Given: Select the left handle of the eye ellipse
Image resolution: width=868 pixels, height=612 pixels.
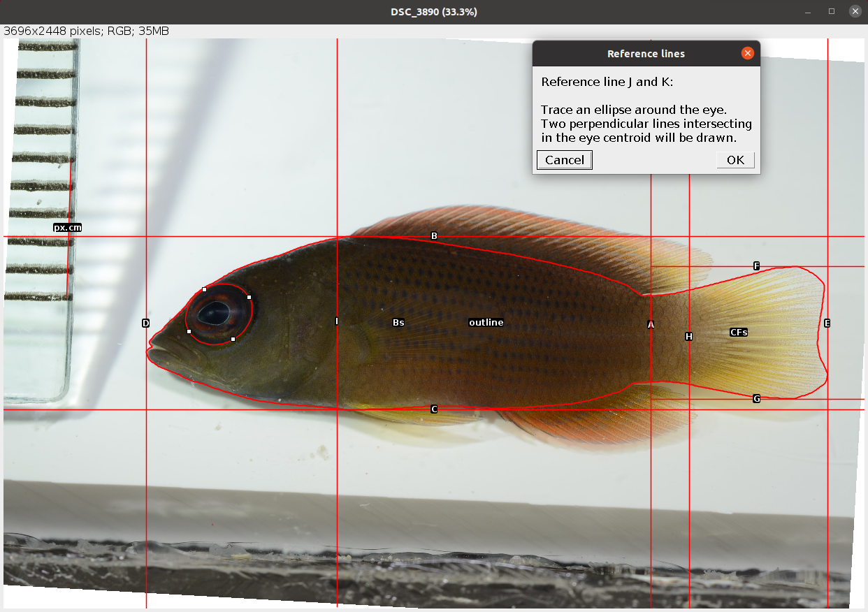Looking at the screenshot, I should pyautogui.click(x=189, y=331).
